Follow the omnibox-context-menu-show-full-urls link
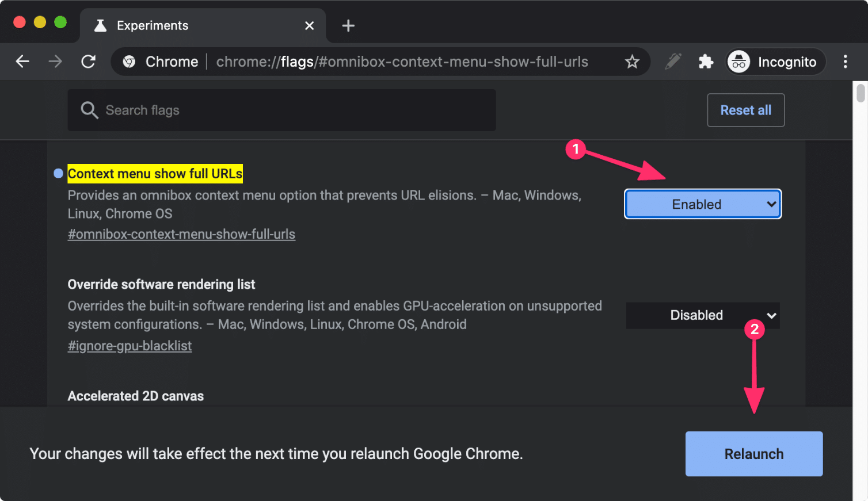This screenshot has height=501, width=868. (181, 234)
